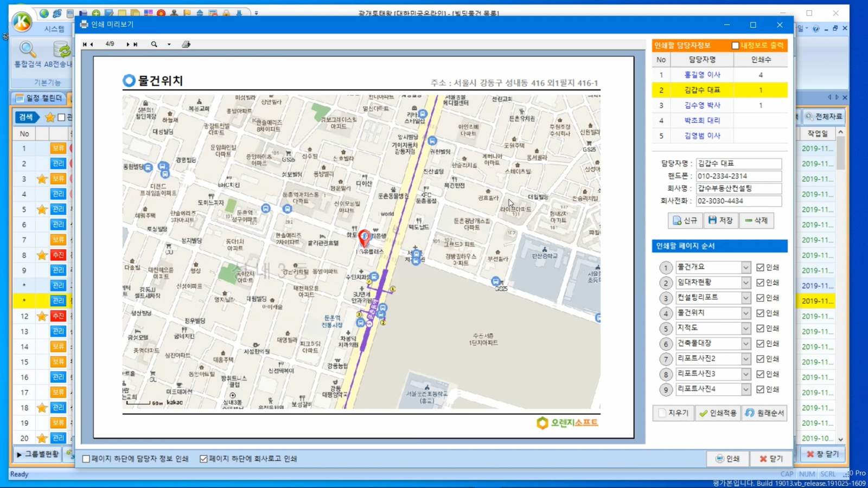868x488 pixels.
Task: Click the 통합검색 magnifier icon
Action: (27, 50)
